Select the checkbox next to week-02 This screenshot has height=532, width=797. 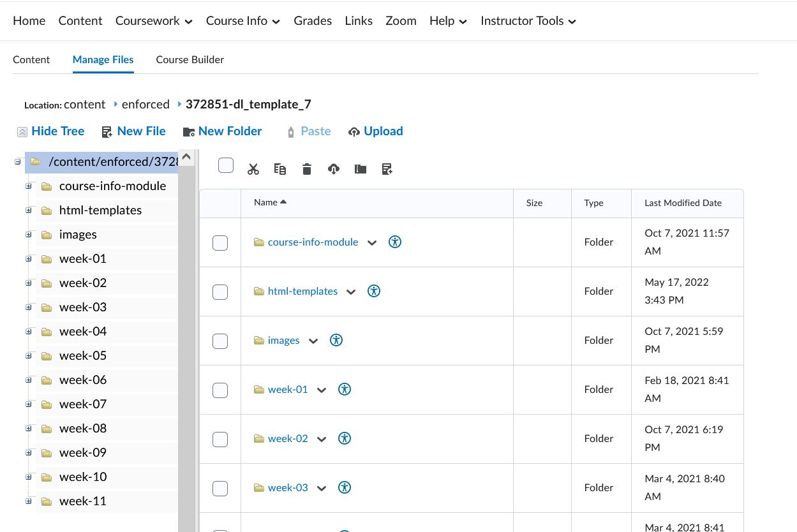(x=220, y=439)
